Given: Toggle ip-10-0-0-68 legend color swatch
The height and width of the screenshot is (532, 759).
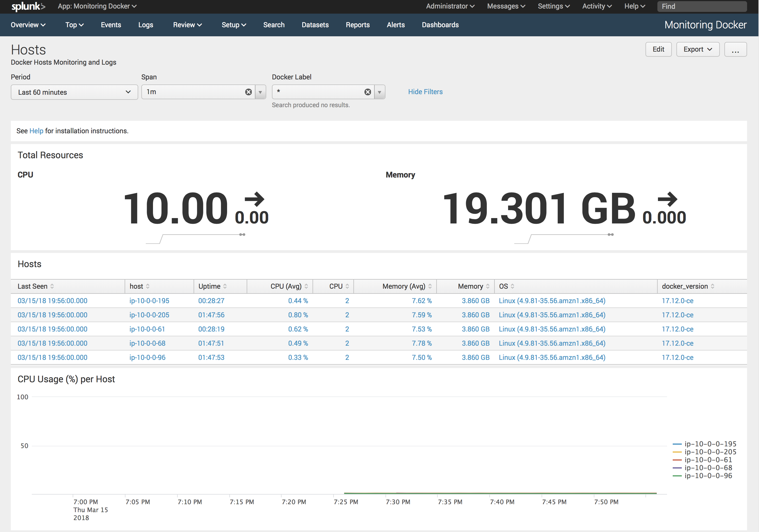Looking at the screenshot, I should click(x=677, y=468).
